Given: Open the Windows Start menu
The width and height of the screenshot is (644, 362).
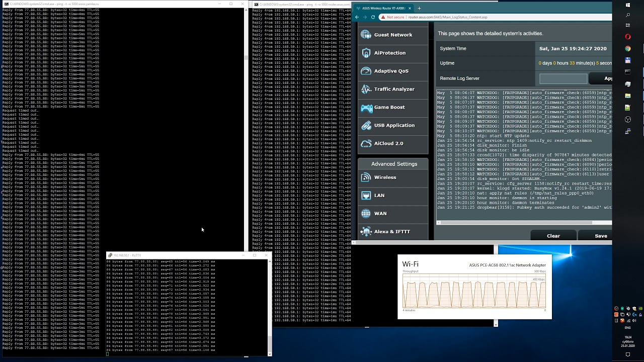Looking at the screenshot, I should tap(628, 5).
